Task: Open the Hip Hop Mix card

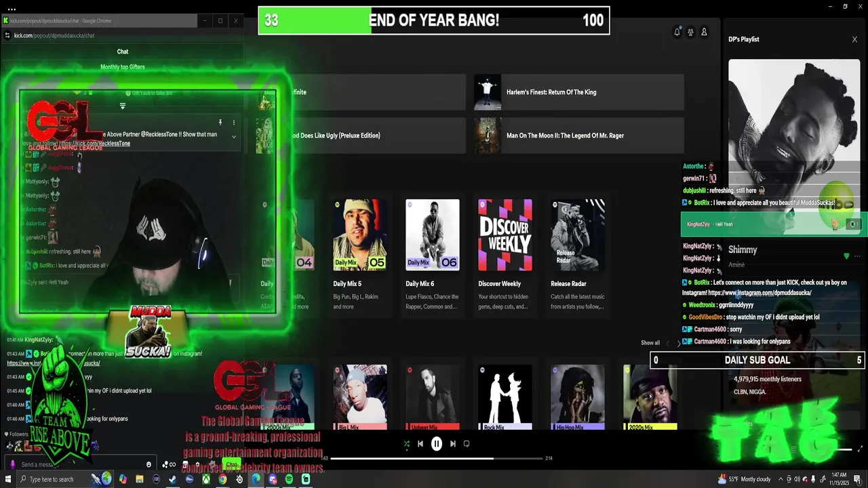Action: (578, 397)
